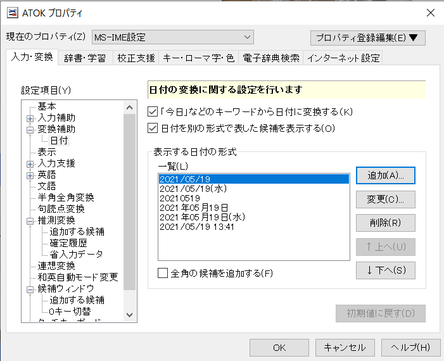
Task: Collapse the 変換補助 tree node
Action: coord(30,130)
